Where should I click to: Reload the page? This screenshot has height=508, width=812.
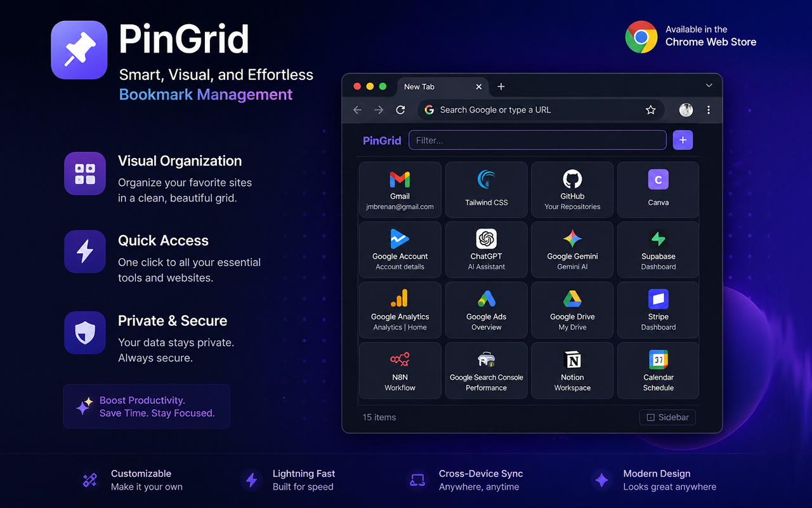(400, 110)
